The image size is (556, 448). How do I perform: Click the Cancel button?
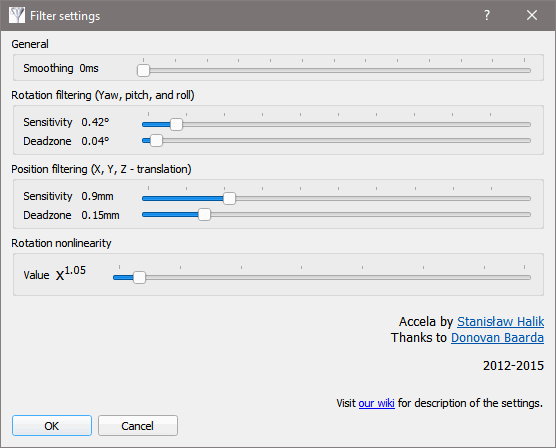click(138, 425)
